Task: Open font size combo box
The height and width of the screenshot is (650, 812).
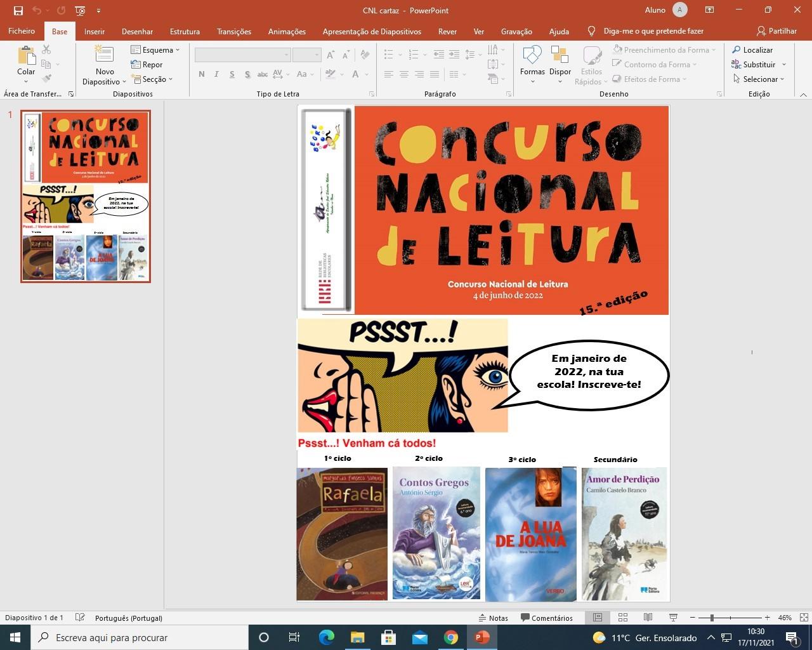Action: pos(307,55)
